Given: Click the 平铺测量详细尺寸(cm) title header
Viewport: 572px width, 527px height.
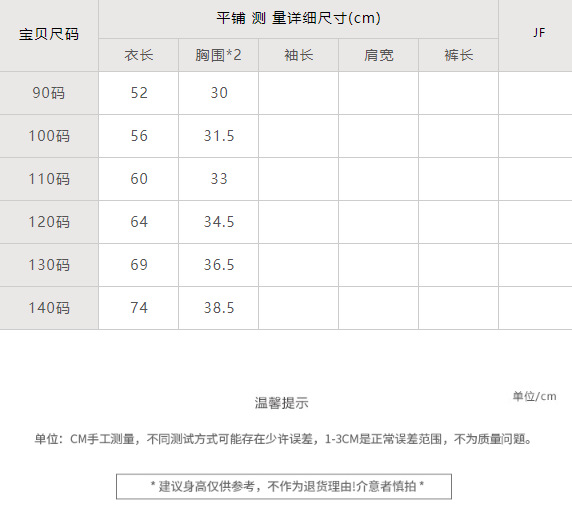Looking at the screenshot, I should [298, 19].
